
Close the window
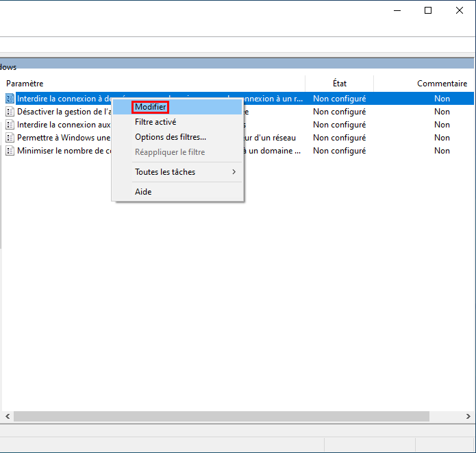click(460, 10)
